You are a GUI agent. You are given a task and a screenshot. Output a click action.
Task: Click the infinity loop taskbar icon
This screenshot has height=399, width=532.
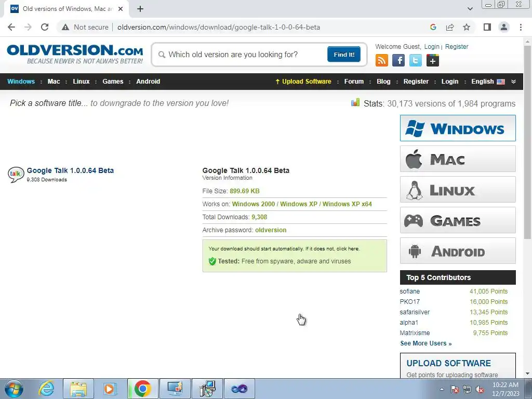tap(239, 389)
